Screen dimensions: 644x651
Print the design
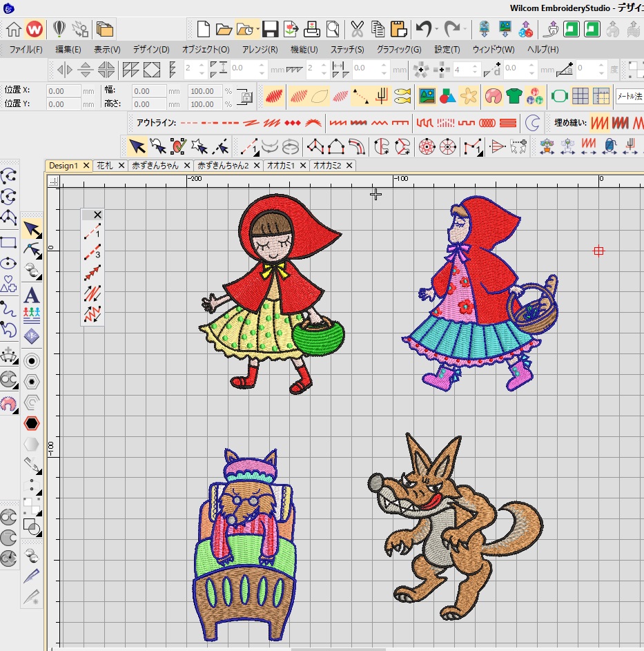pos(311,29)
